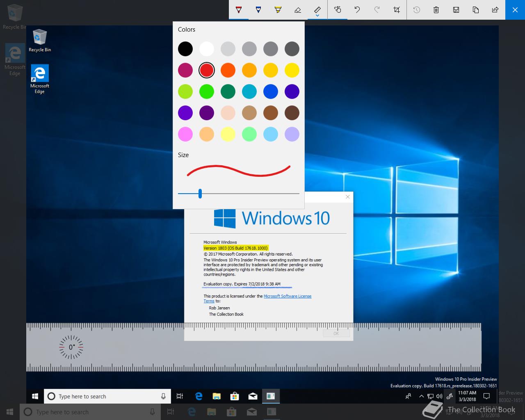Open Mail from the captured taskbar

click(x=253, y=396)
